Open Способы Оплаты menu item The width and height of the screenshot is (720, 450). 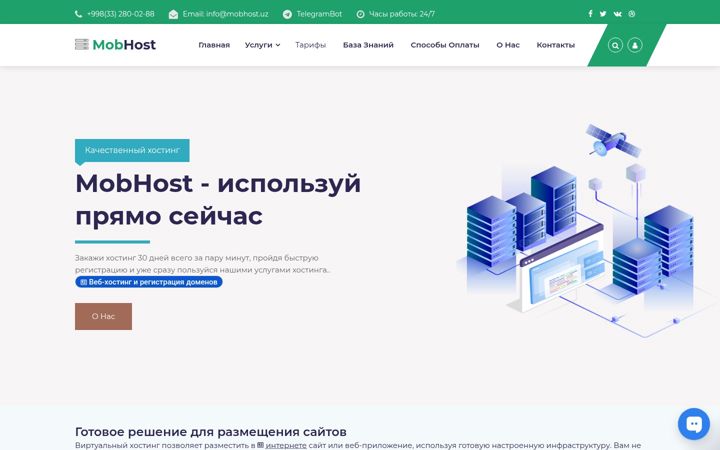coord(445,45)
